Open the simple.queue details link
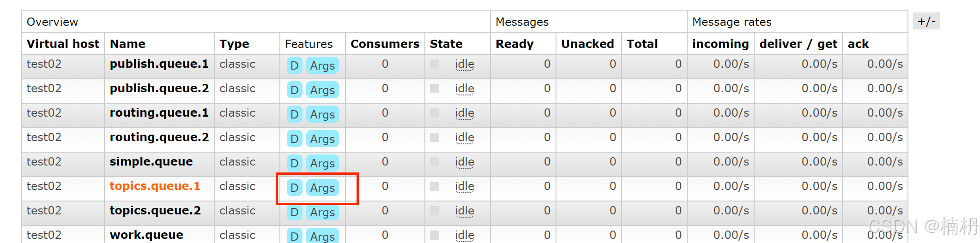The width and height of the screenshot is (980, 243). pyautogui.click(x=151, y=161)
